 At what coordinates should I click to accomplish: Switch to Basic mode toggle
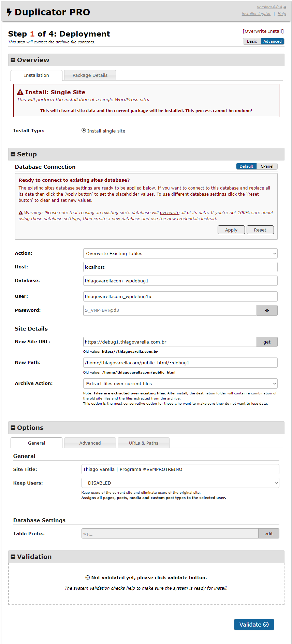(252, 41)
